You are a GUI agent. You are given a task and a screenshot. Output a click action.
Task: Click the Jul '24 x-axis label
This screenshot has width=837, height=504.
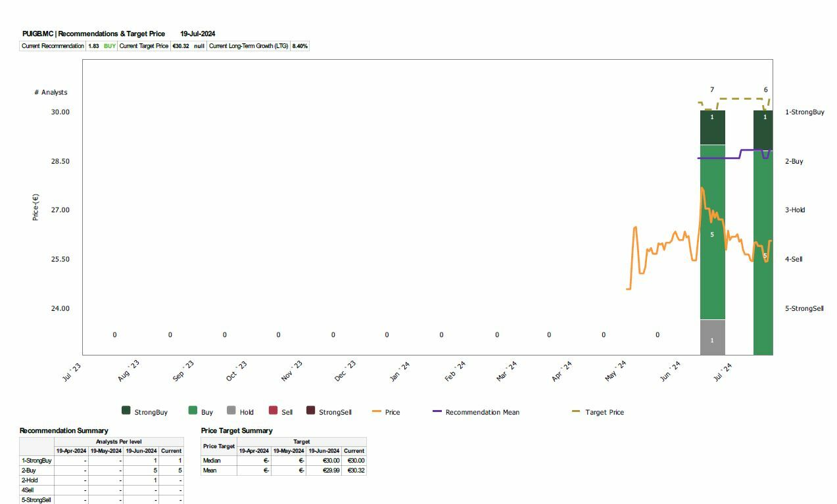pos(722,371)
